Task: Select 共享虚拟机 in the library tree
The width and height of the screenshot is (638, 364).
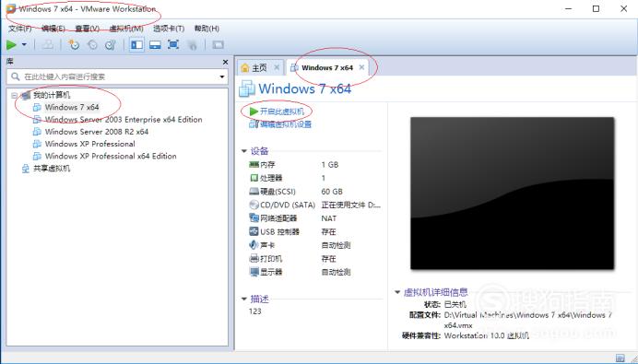Action: pos(52,169)
